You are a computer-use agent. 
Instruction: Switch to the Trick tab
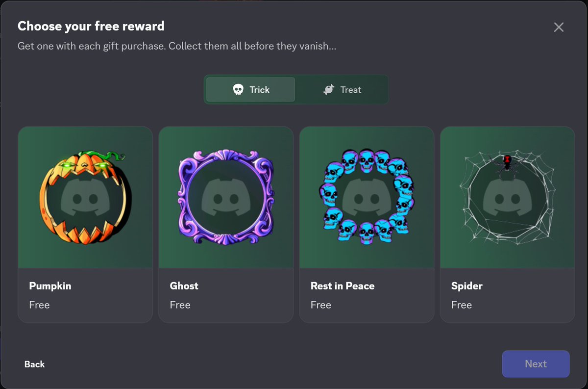click(x=251, y=90)
